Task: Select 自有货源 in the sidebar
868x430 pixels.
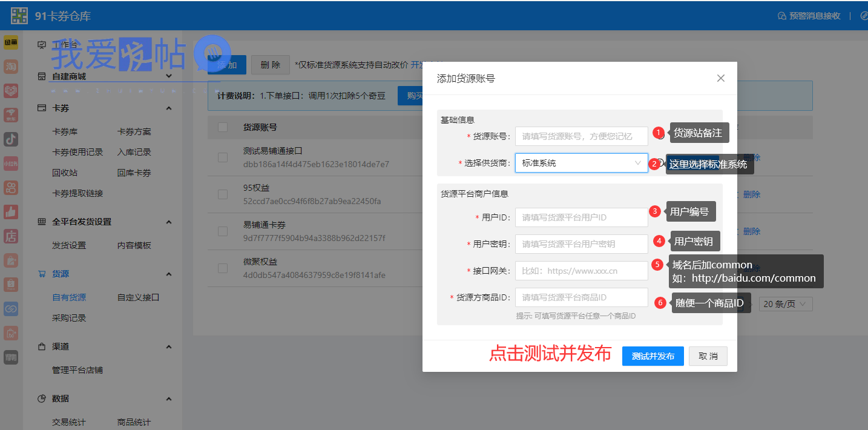Action: pyautogui.click(x=69, y=297)
